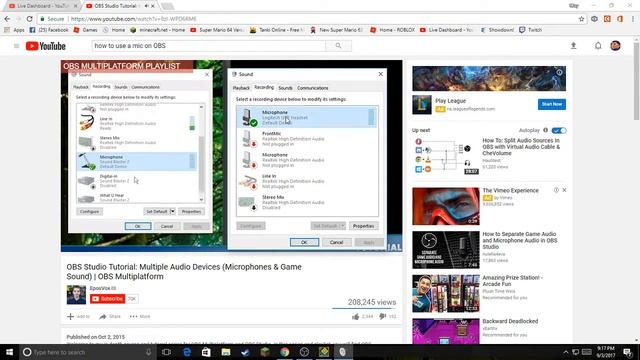
Task: Open Backward Deadlocked video title
Action: 510,321
